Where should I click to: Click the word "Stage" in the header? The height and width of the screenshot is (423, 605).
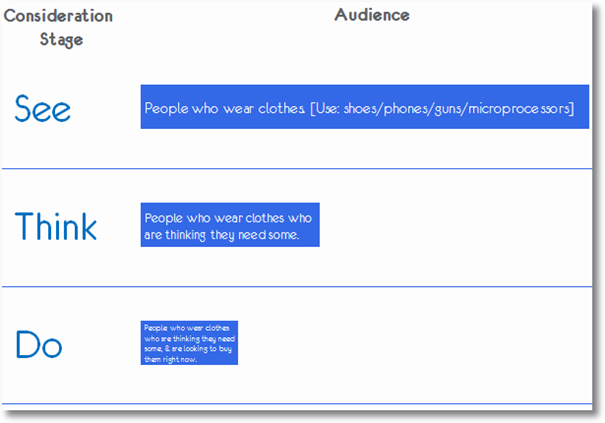pyautogui.click(x=62, y=40)
